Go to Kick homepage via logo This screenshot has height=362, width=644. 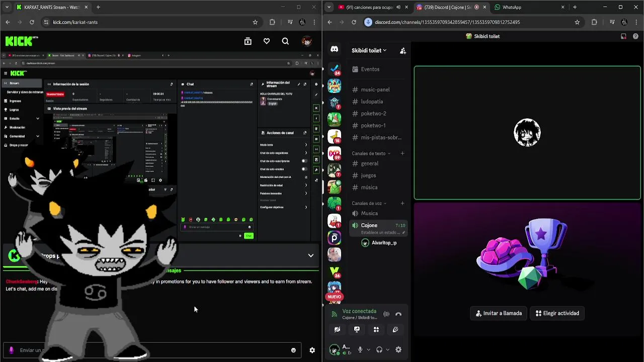(21, 41)
